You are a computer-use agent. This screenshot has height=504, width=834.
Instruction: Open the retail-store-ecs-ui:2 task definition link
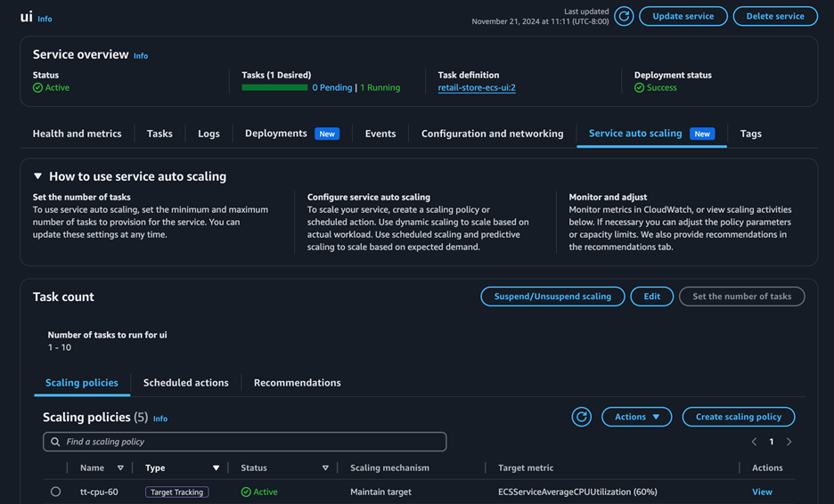pyautogui.click(x=477, y=88)
